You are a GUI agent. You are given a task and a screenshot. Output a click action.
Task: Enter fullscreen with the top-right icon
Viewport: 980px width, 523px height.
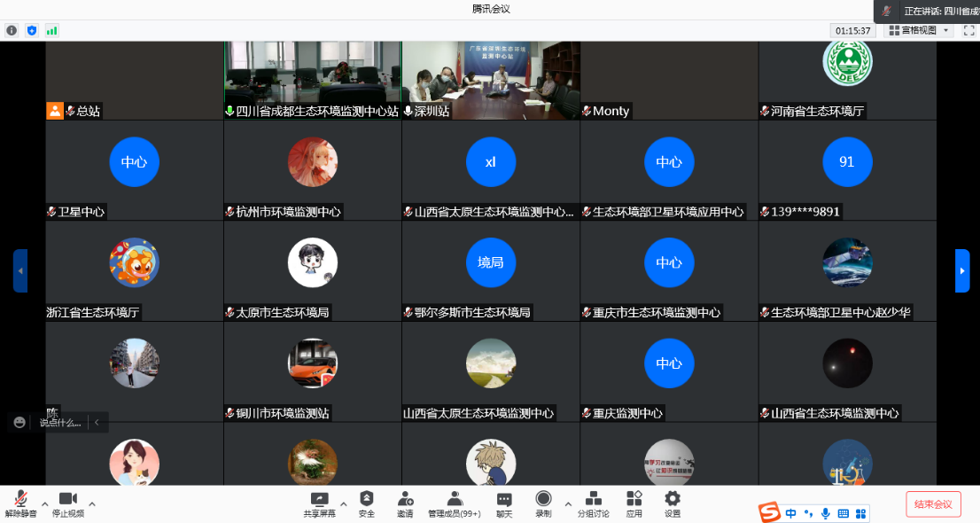coord(968,30)
